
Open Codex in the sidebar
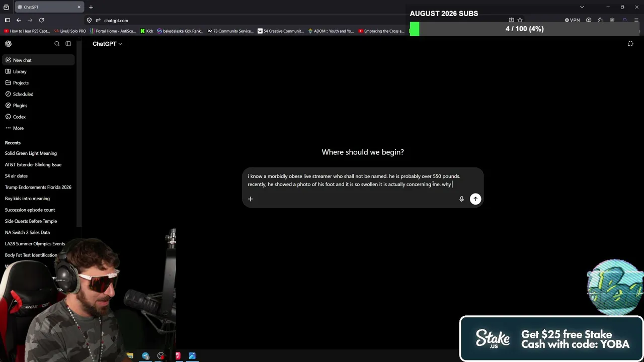tap(38, 117)
